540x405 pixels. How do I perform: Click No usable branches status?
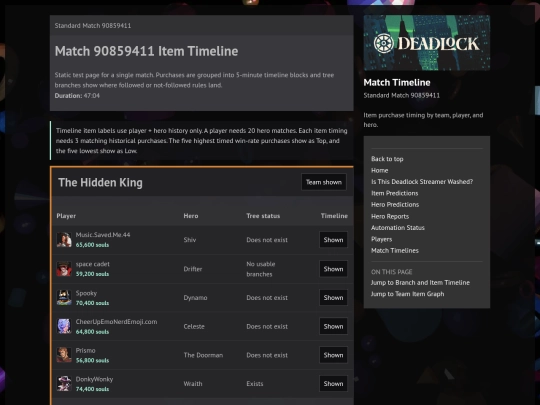(261, 269)
